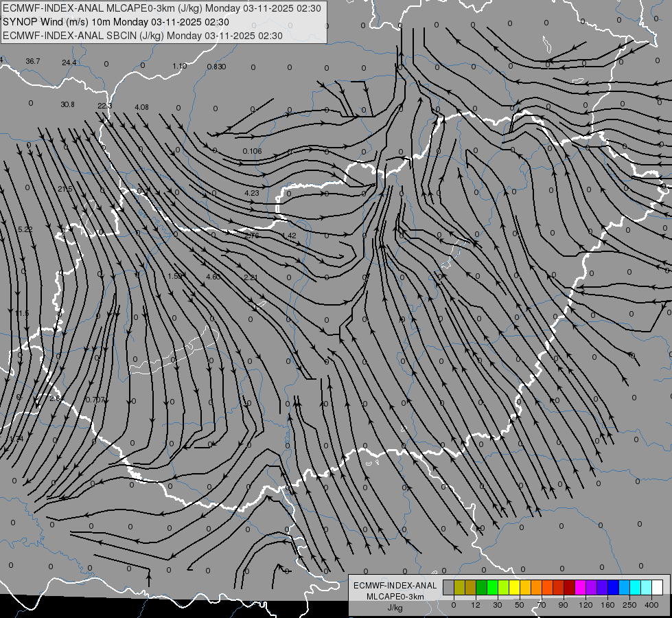Click the 'J/kg' unit label in legend
Viewport: 672px width, 618px height.
[395, 608]
